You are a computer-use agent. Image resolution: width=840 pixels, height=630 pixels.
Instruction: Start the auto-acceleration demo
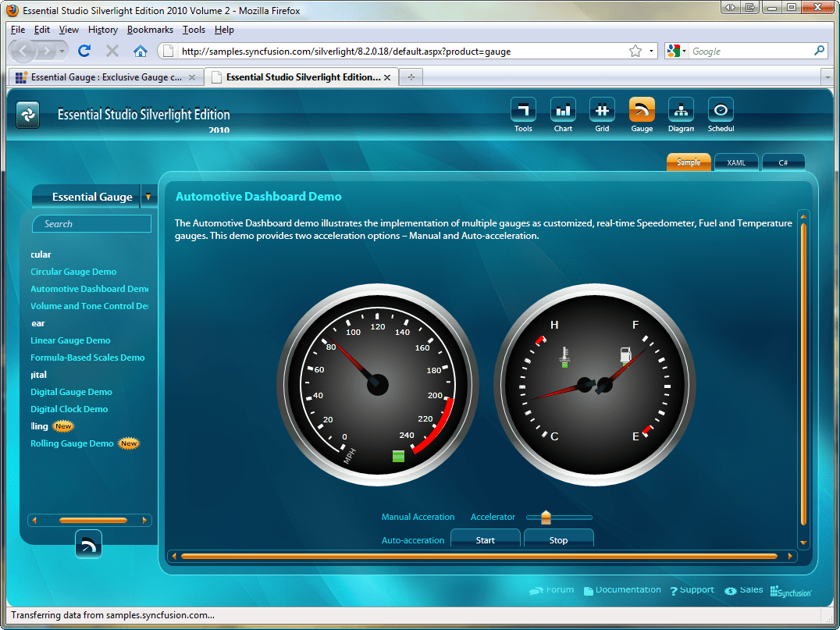click(x=485, y=539)
